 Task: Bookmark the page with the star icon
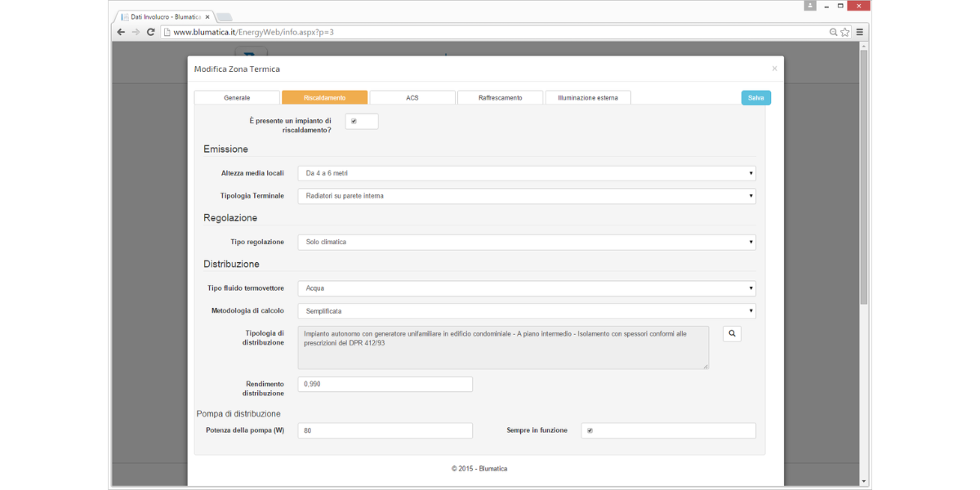click(845, 32)
